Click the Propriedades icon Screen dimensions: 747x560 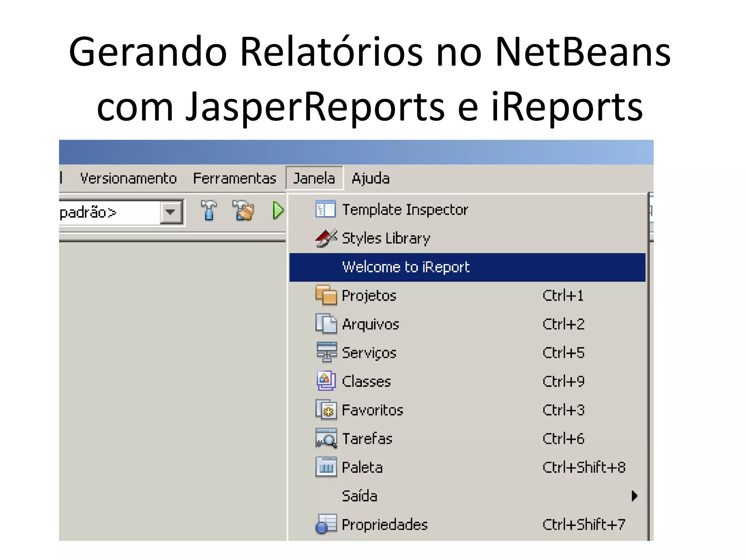[326, 524]
